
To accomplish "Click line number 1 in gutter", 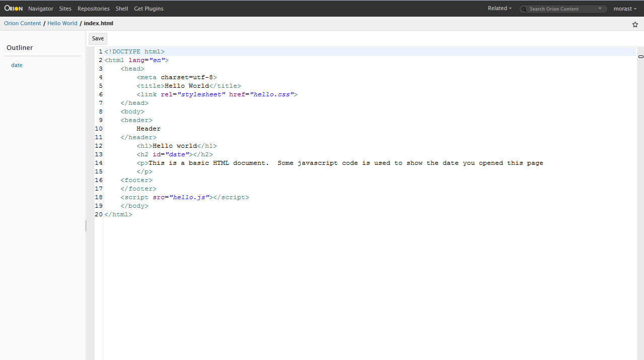I will point(100,51).
